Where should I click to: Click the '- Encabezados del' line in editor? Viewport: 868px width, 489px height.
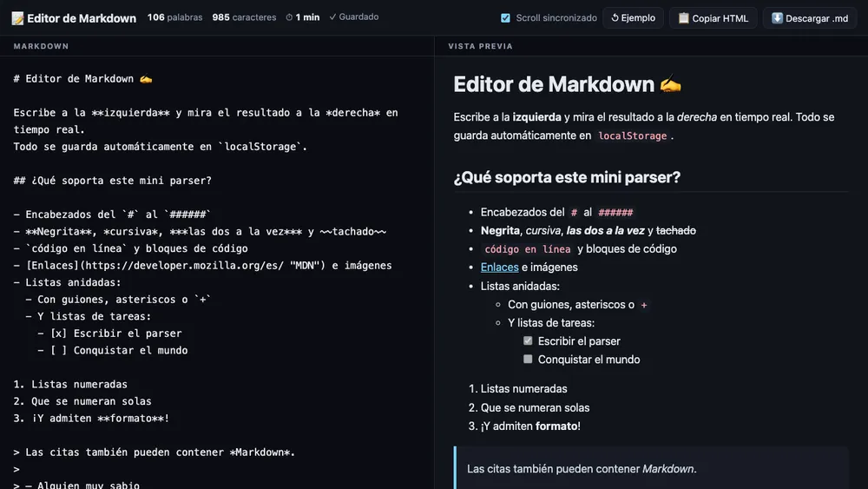click(112, 215)
